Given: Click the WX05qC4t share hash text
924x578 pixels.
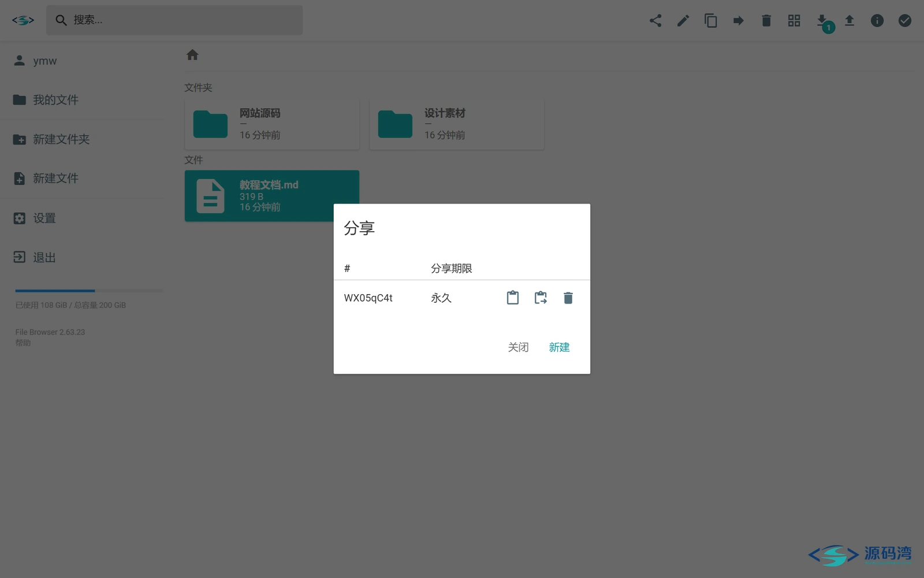Looking at the screenshot, I should (368, 298).
